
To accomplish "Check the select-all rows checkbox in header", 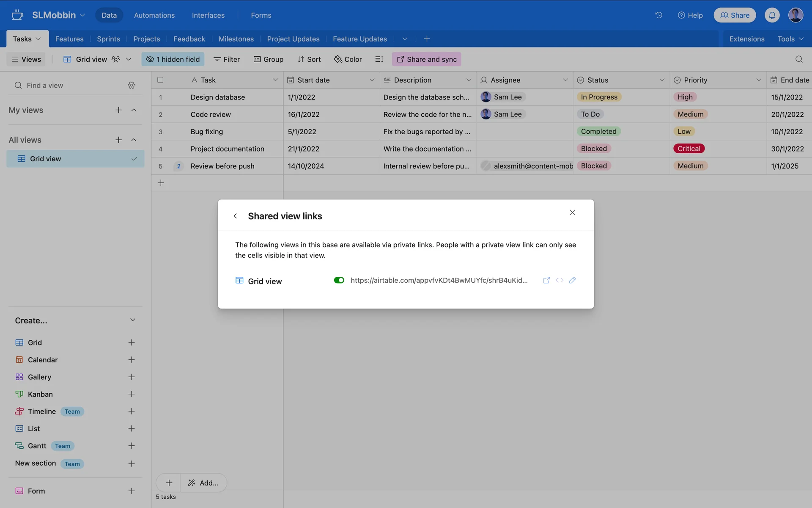I will tap(160, 80).
